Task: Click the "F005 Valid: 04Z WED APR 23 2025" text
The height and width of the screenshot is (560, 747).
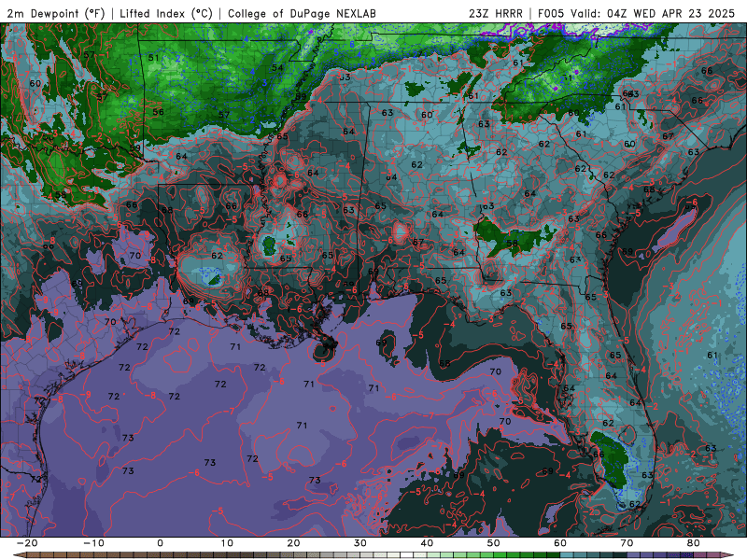Action: [636, 14]
